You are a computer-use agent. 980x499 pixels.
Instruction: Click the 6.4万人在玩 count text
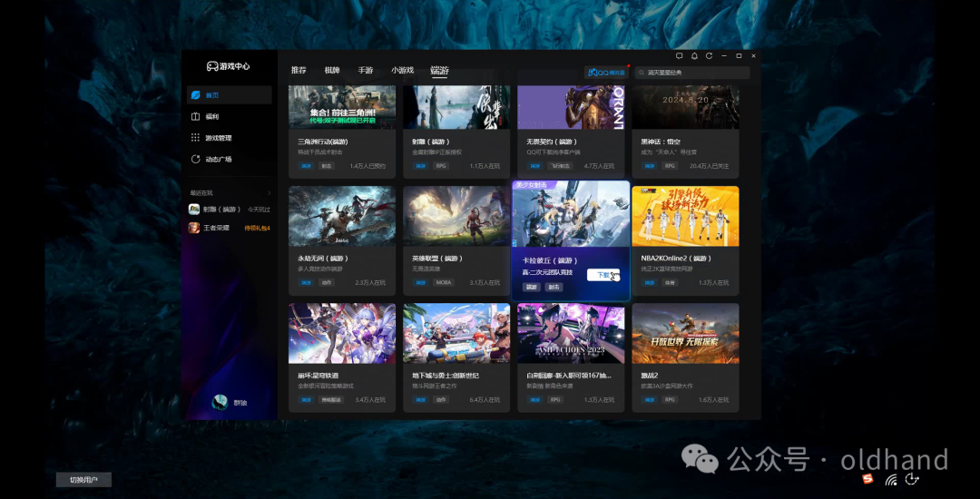[x=485, y=400]
